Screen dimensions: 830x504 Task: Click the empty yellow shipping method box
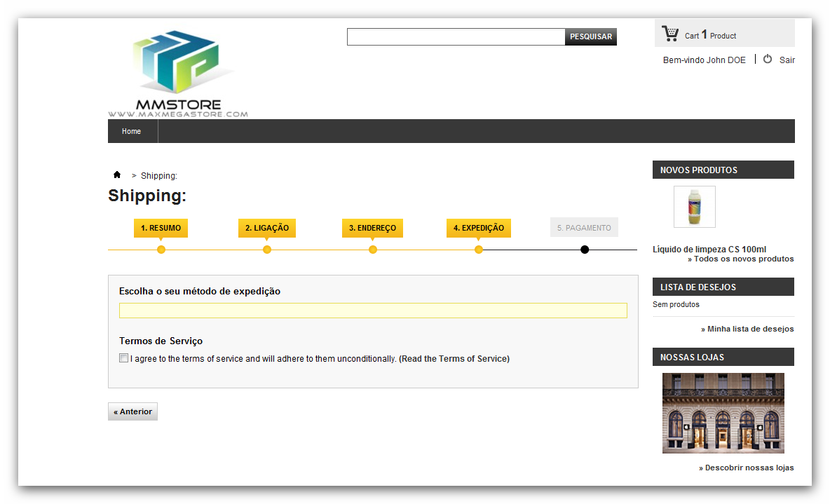tap(373, 311)
